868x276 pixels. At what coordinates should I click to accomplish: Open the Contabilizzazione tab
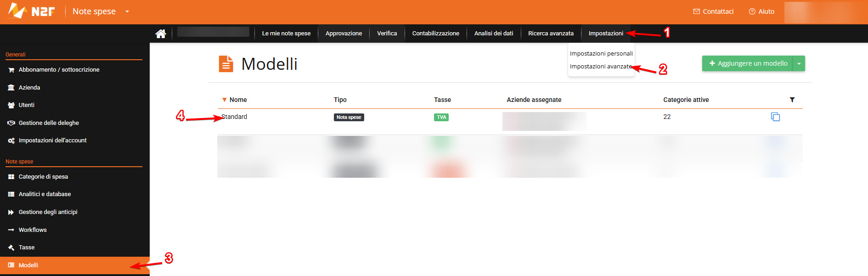click(x=435, y=34)
